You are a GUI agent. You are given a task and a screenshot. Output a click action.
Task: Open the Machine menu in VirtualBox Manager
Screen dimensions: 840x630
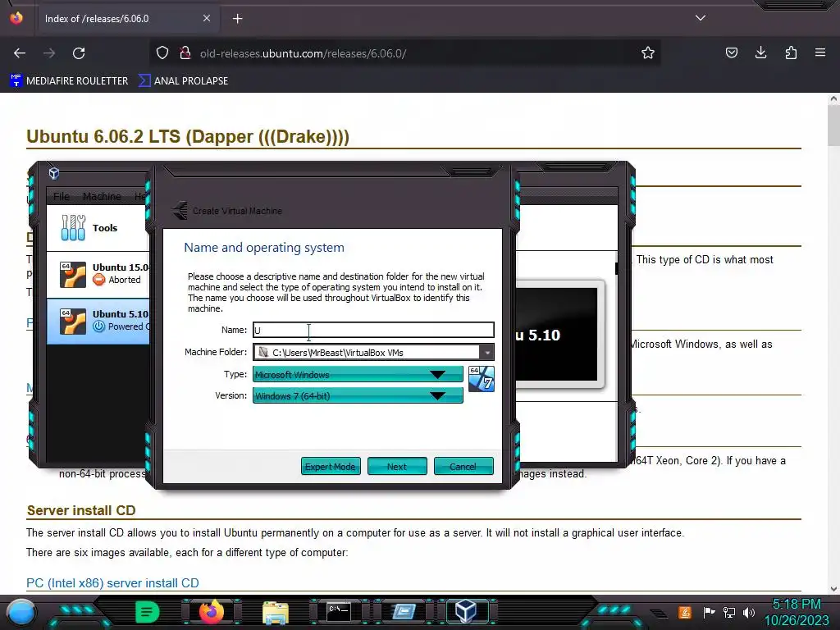pos(102,197)
